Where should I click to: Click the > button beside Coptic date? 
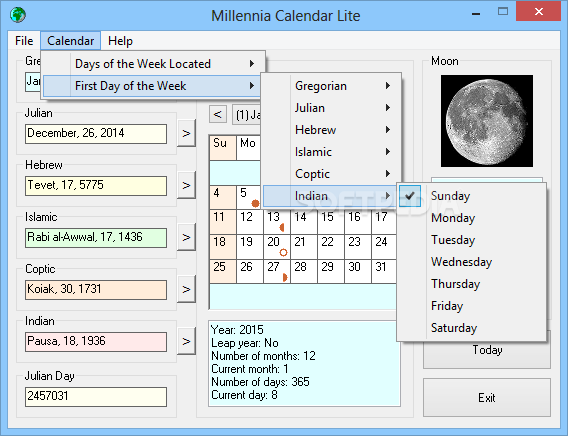click(186, 289)
